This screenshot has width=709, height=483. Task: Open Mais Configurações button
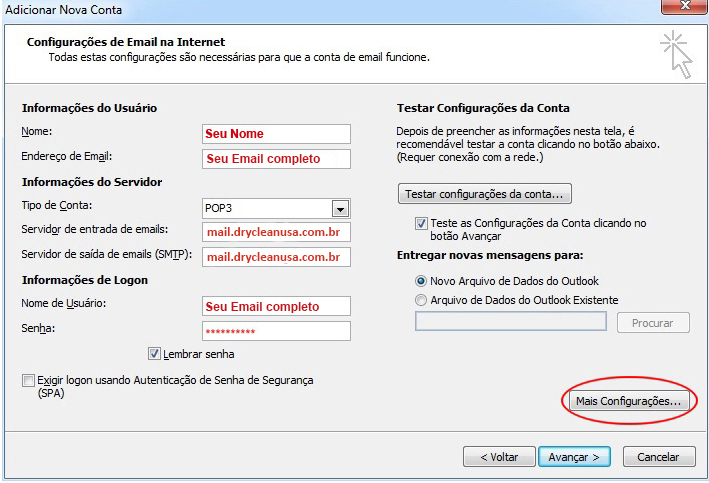pyautogui.click(x=629, y=401)
